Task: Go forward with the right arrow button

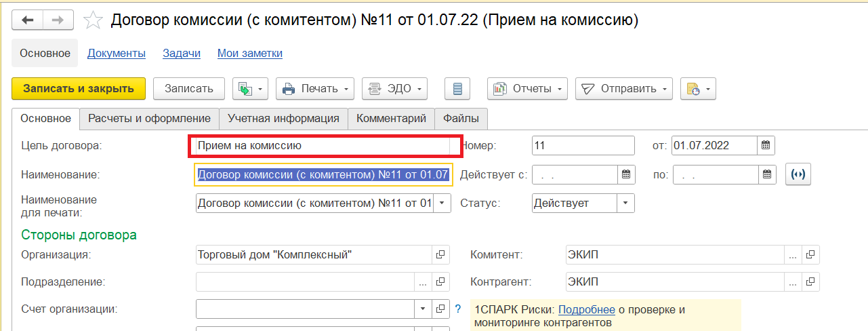Action: click(x=58, y=20)
